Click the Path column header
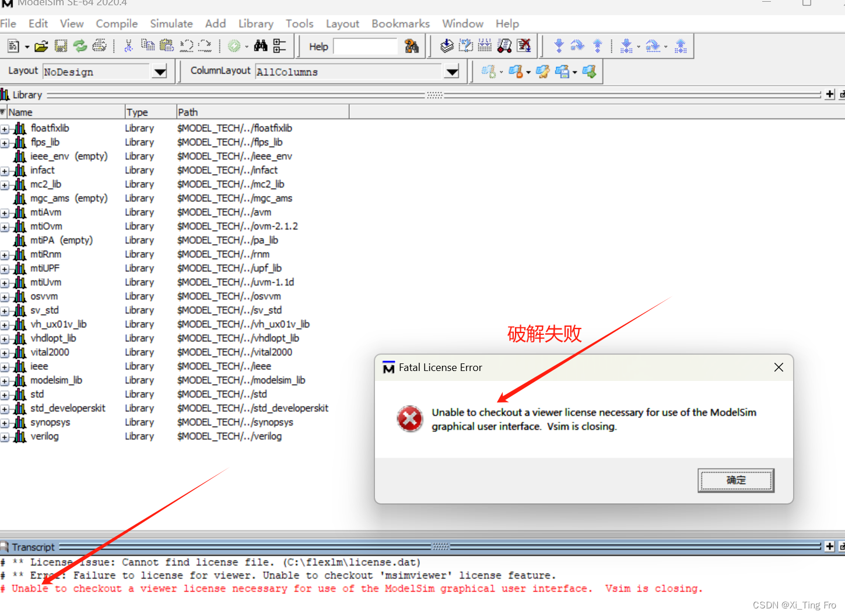Screen dimensions: 845x616 pyautogui.click(x=263, y=112)
